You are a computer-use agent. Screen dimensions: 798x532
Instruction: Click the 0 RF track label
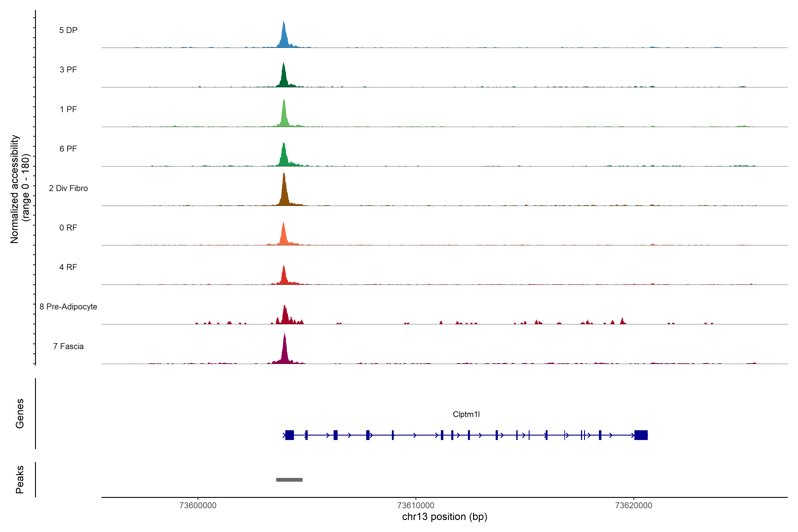pyautogui.click(x=68, y=228)
